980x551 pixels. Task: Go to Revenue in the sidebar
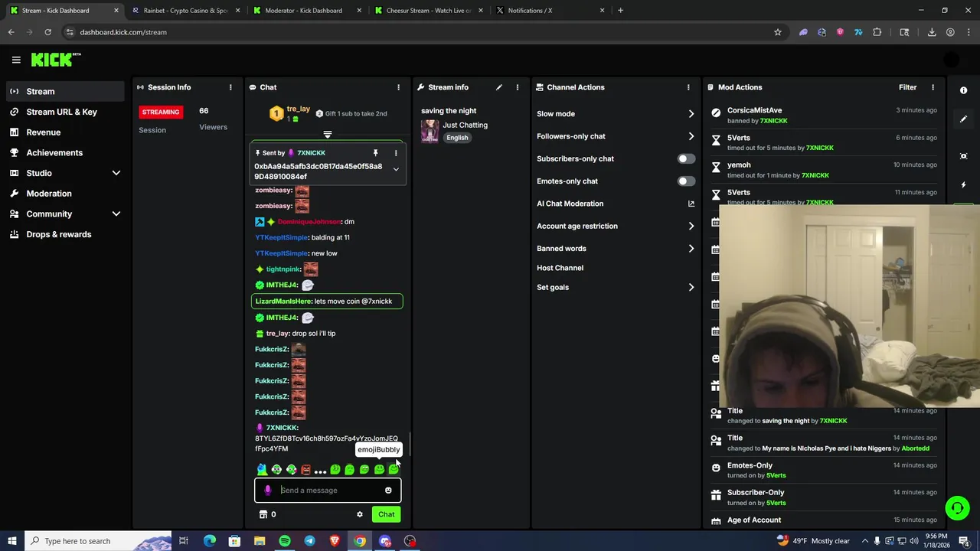(x=65, y=132)
